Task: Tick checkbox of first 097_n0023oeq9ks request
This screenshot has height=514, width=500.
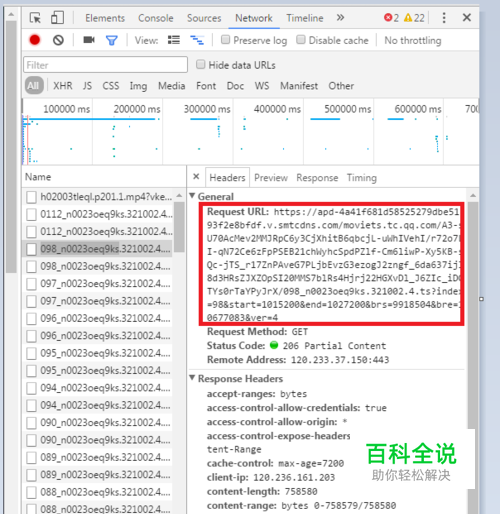Action: 31,284
